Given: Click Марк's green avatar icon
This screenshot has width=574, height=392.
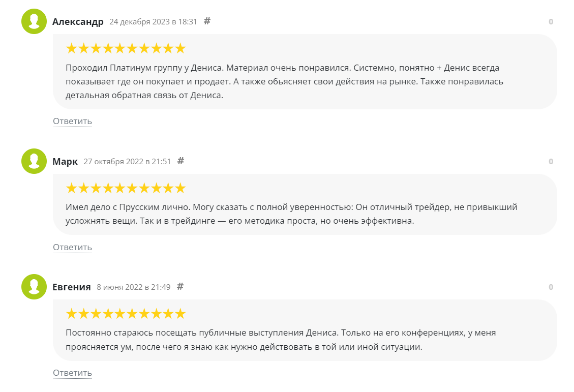Looking at the screenshot, I should [34, 161].
